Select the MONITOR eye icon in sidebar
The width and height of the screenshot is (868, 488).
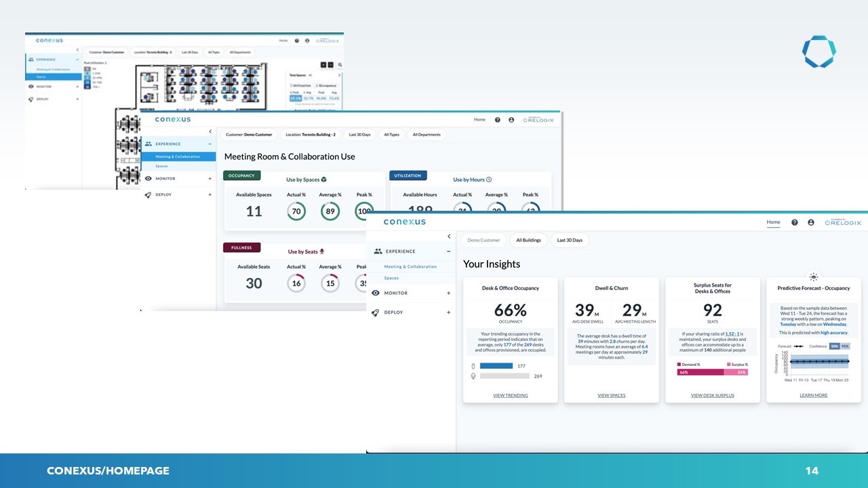pos(375,293)
